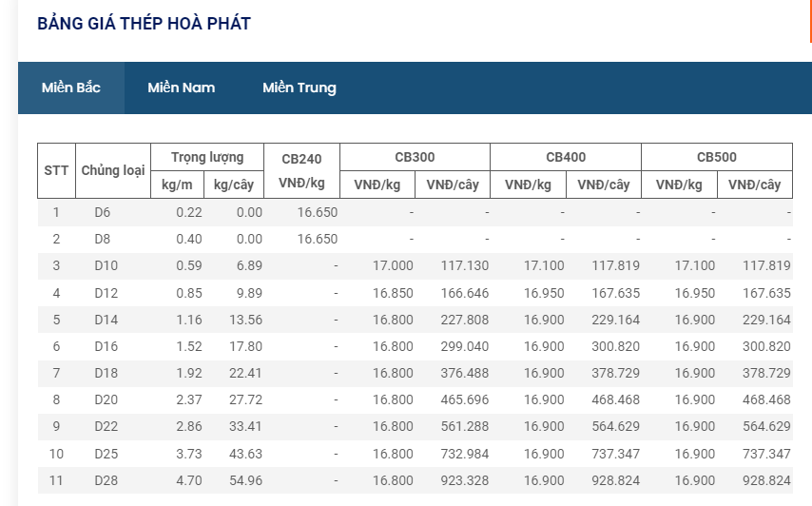Click the 2.86 kg/m value

pos(189,426)
